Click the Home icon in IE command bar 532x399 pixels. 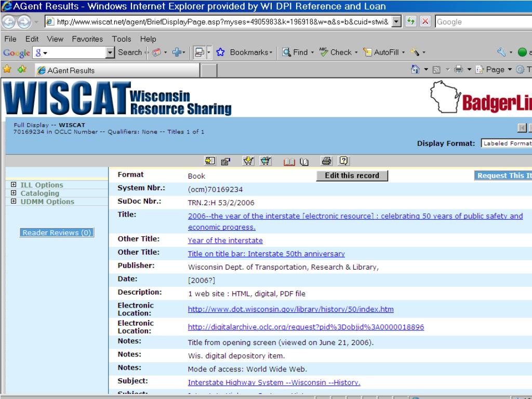pyautogui.click(x=415, y=70)
